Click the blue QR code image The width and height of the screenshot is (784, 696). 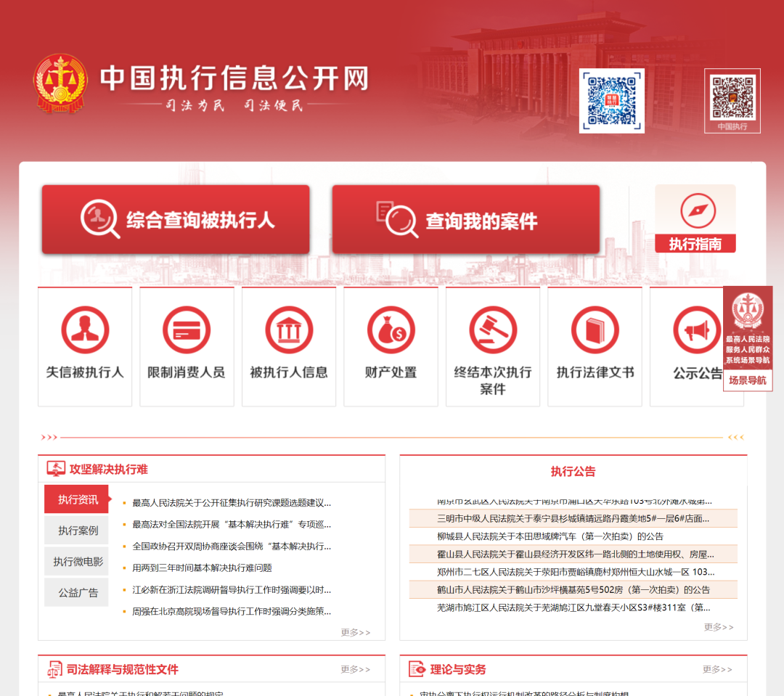coord(611,100)
